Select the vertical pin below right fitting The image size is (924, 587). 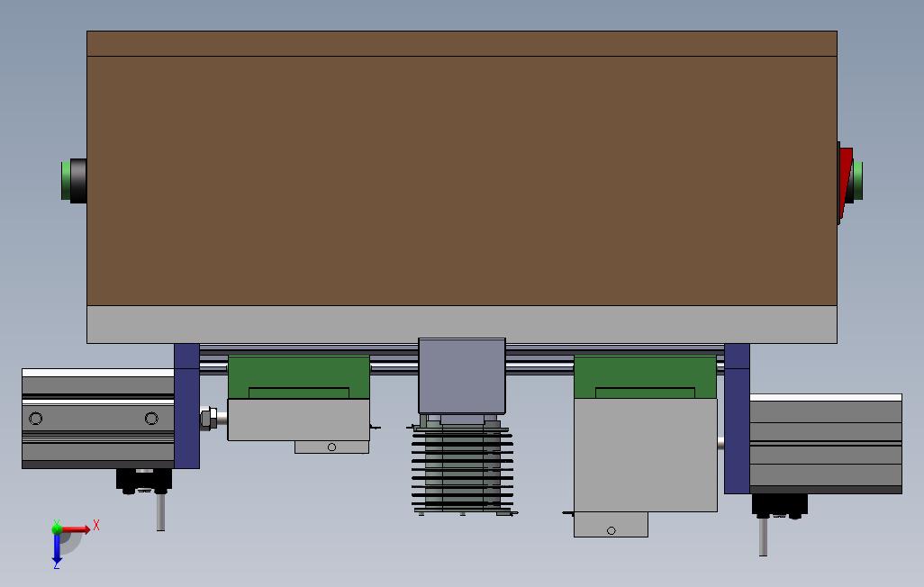(763, 537)
